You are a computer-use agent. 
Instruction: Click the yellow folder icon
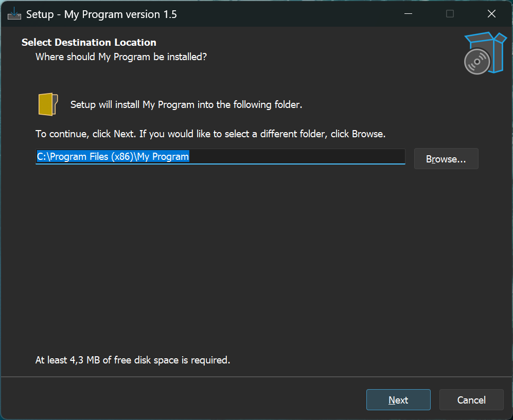[x=48, y=104]
